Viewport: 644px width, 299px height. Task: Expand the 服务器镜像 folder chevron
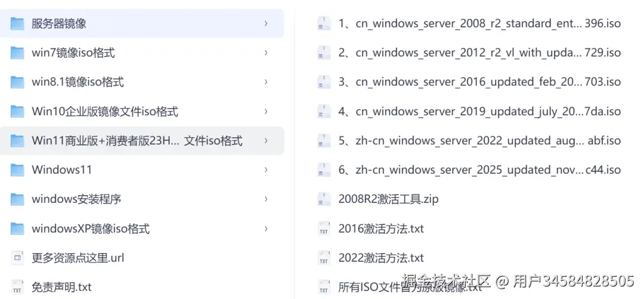pyautogui.click(x=266, y=23)
